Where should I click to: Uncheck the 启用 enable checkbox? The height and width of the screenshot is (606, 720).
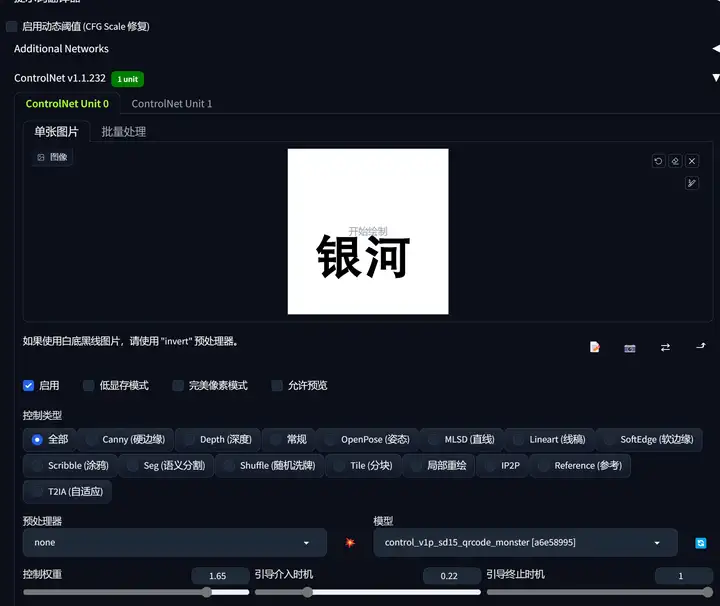click(x=28, y=386)
